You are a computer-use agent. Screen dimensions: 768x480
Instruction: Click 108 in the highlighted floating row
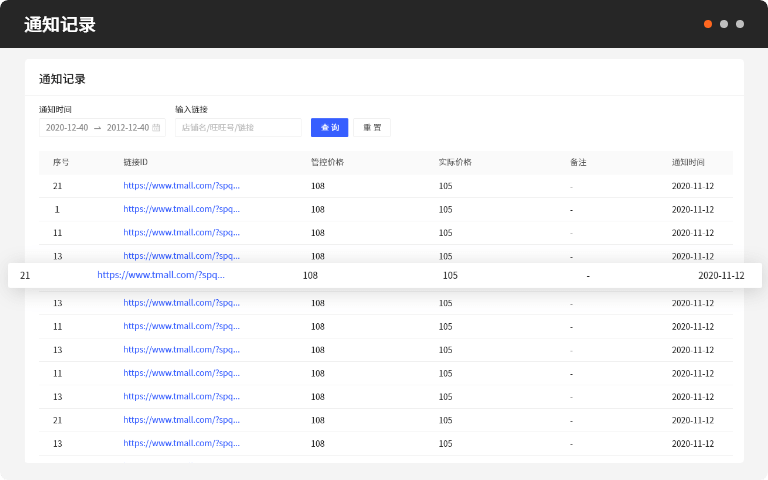tap(310, 275)
